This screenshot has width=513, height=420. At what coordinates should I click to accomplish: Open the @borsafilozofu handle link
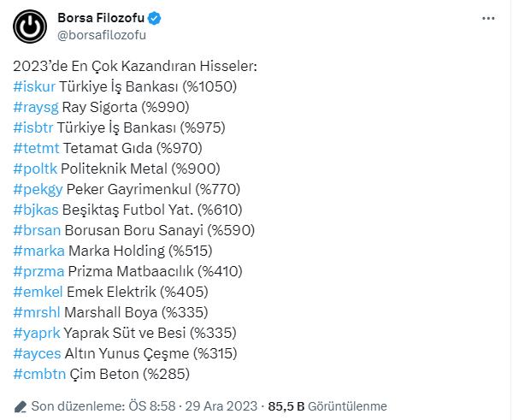102,35
